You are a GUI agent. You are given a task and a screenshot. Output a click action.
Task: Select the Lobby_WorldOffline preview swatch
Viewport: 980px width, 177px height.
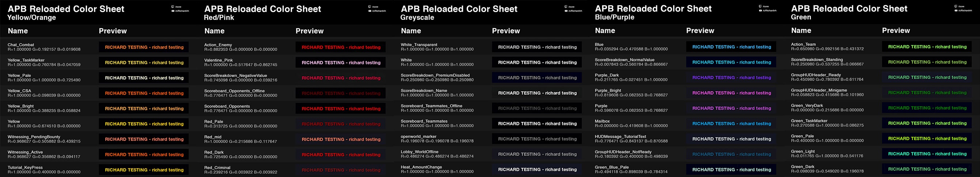tap(537, 154)
